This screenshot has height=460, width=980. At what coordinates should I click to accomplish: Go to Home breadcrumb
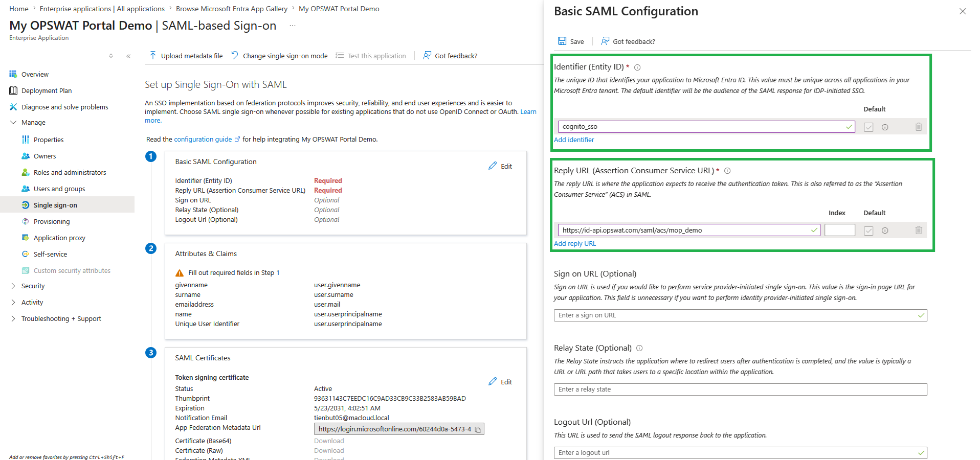19,9
